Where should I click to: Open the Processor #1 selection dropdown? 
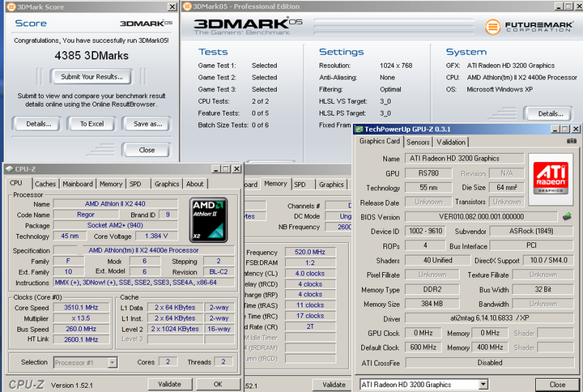coord(113,362)
